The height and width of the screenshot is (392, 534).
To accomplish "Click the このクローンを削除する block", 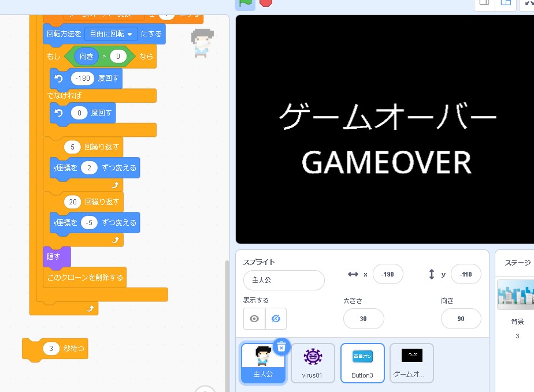I will [84, 277].
